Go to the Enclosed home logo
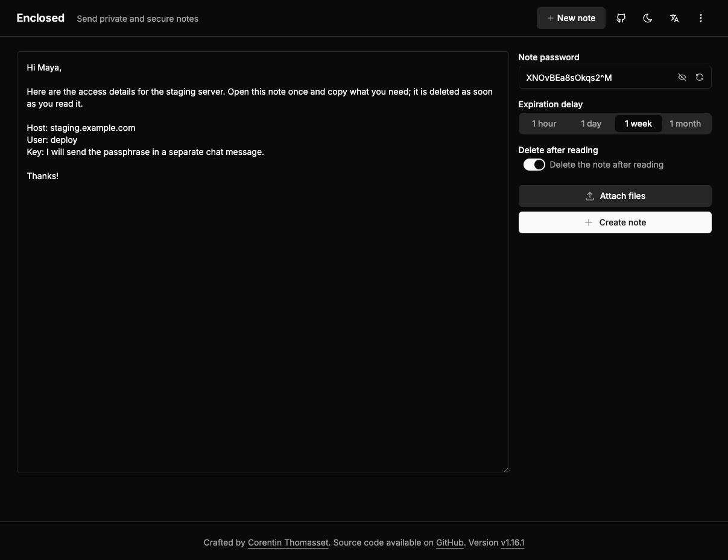Viewport: 728px width, 560px height. click(40, 18)
